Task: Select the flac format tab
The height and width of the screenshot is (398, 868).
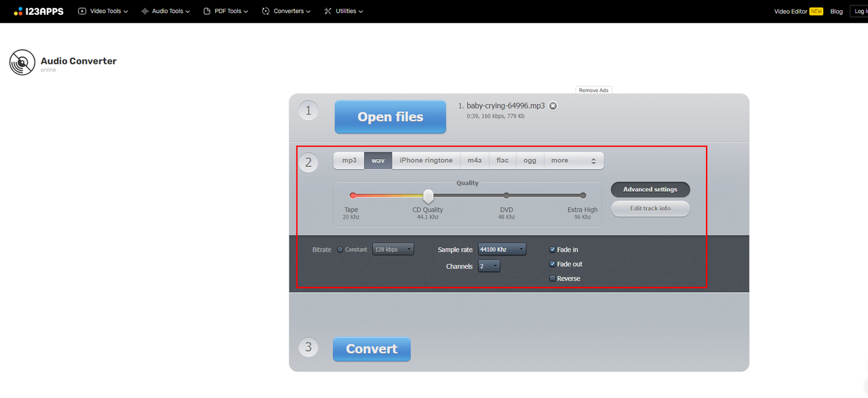Action: click(x=502, y=161)
